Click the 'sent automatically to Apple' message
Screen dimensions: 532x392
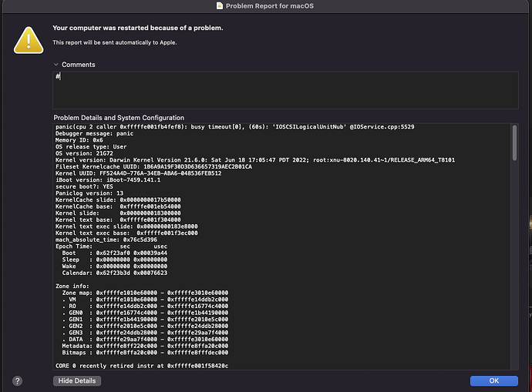point(114,42)
